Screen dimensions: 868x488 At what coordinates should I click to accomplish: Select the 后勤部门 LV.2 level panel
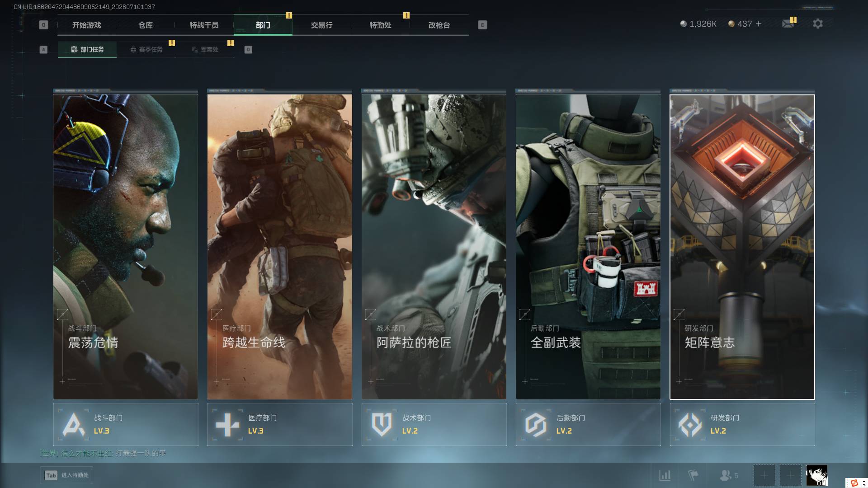click(588, 425)
